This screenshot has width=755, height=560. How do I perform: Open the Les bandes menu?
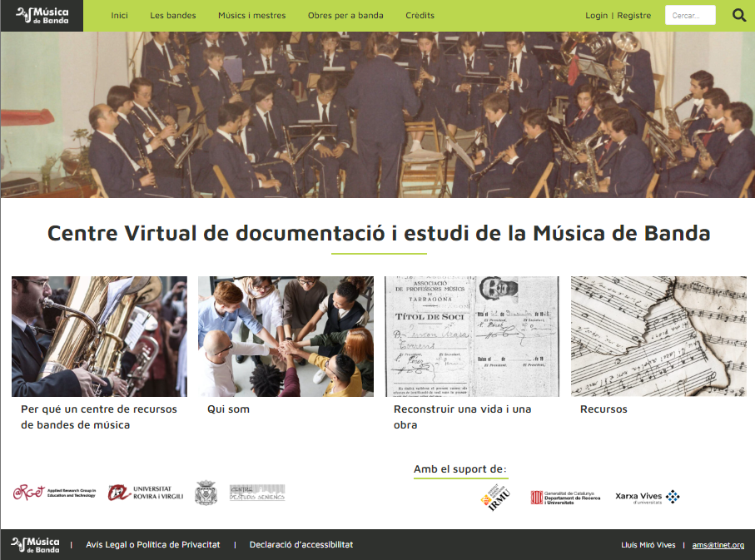173,16
